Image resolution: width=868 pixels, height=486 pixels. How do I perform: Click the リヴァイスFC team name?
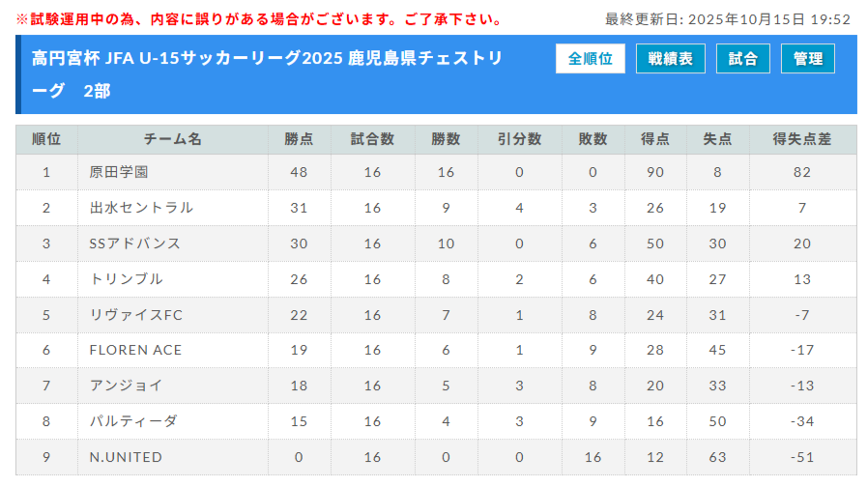[136, 315]
